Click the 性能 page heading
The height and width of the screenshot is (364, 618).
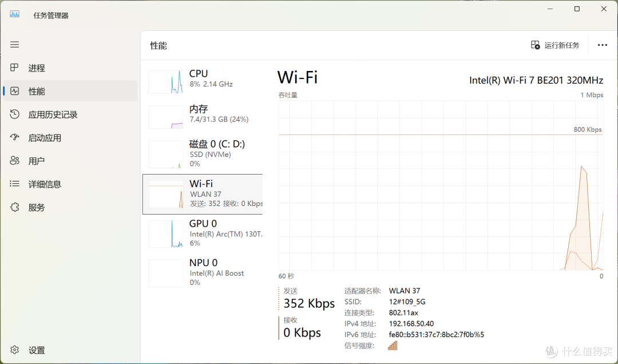pos(159,46)
